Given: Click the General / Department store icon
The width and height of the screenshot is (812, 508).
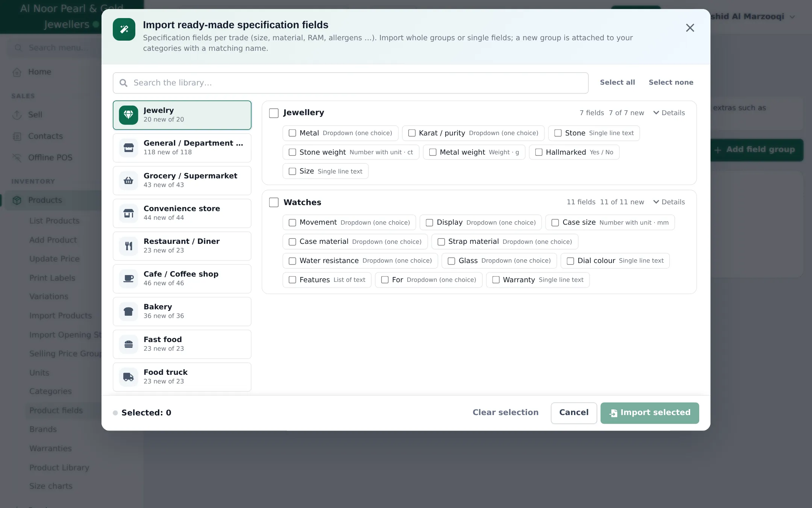Looking at the screenshot, I should [129, 148].
